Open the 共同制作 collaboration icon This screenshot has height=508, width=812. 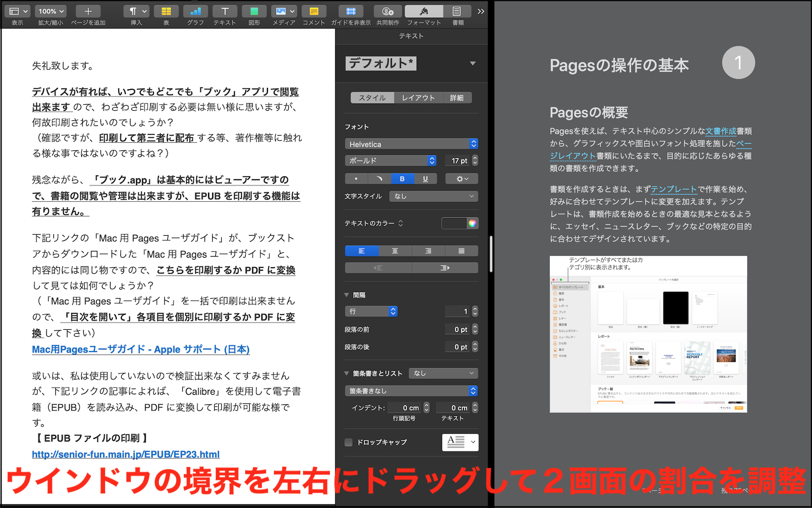388,11
